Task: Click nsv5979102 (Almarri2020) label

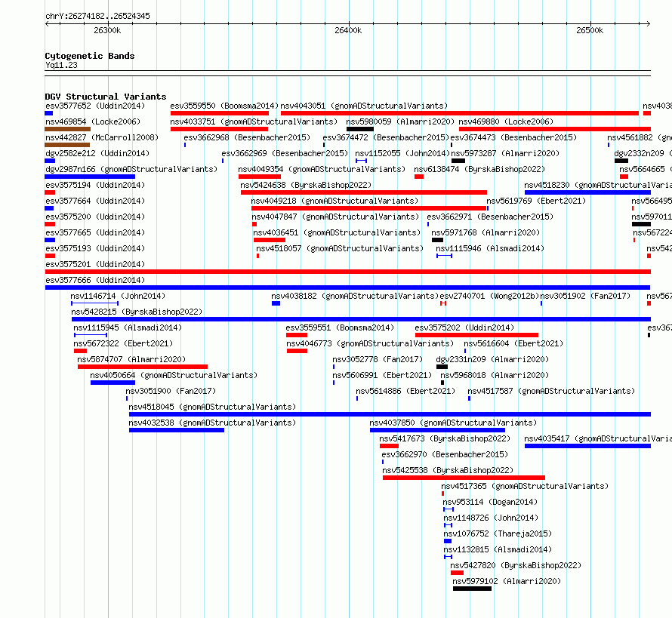Action: (507, 581)
